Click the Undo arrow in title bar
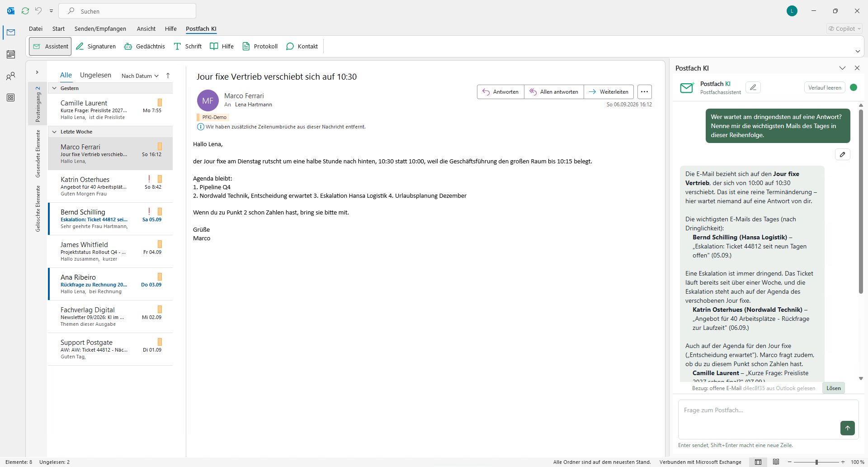 (x=38, y=11)
